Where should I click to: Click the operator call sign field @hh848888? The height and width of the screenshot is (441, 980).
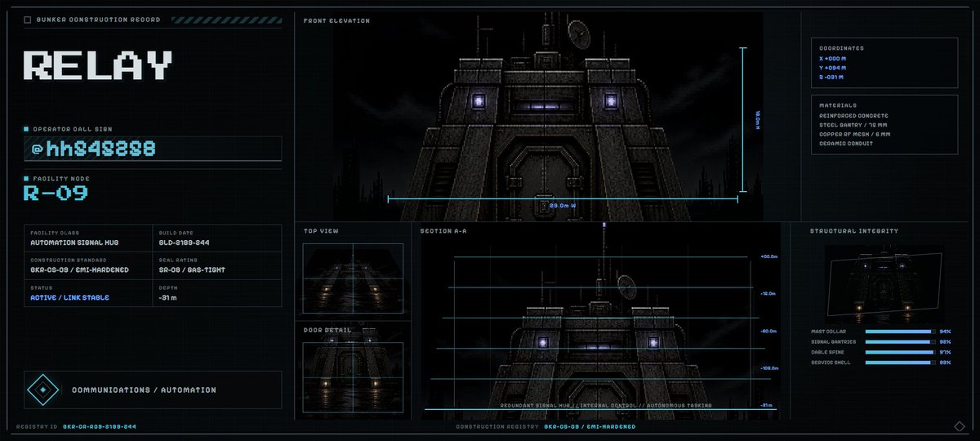tap(153, 149)
